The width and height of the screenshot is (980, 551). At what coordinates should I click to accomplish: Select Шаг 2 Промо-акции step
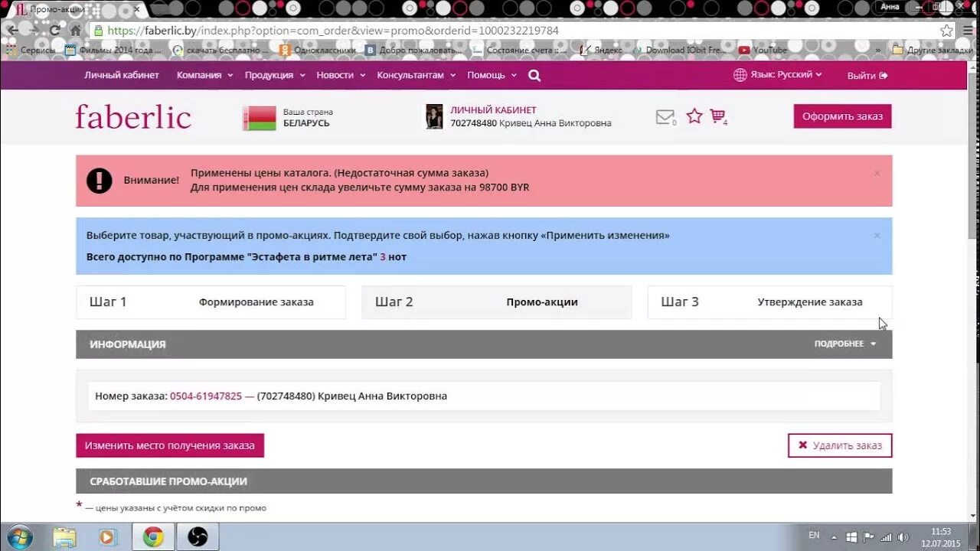pos(496,302)
